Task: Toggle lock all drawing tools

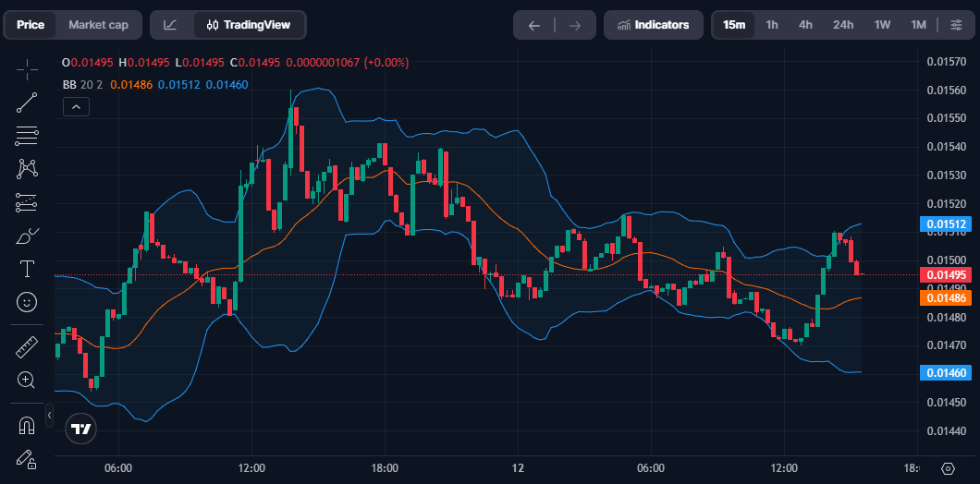Action: point(27,458)
